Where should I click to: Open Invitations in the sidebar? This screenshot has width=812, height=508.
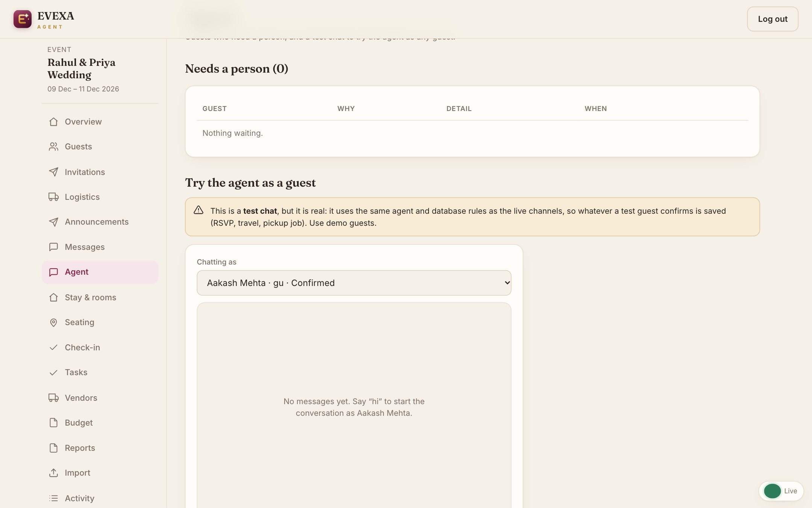(x=85, y=172)
